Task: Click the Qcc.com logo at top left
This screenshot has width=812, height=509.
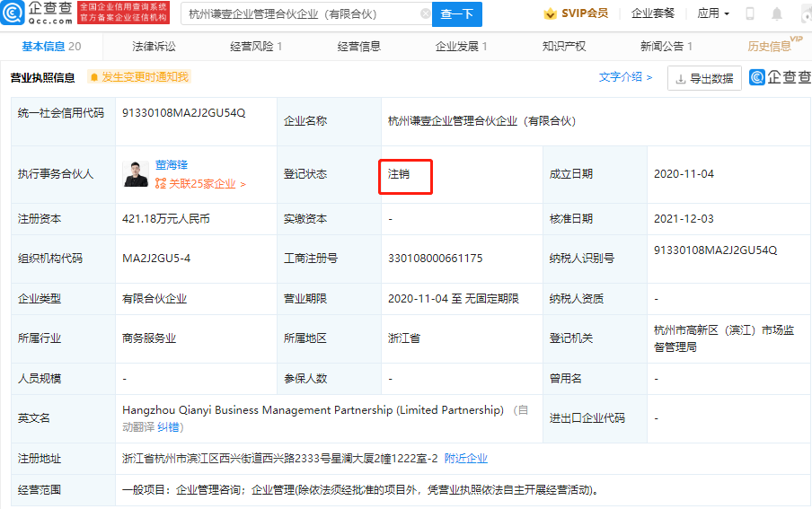Action: point(39,13)
